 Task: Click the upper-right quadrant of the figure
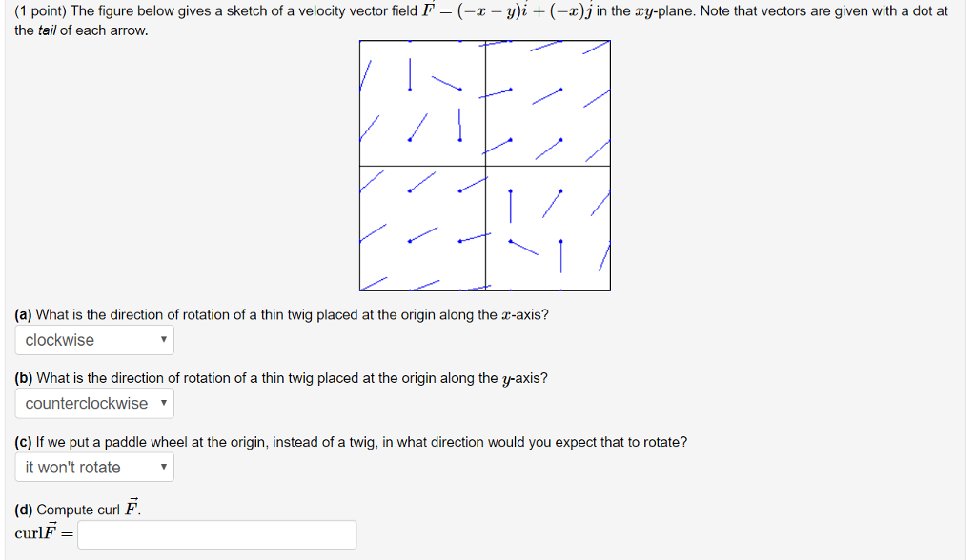pyautogui.click(x=548, y=105)
